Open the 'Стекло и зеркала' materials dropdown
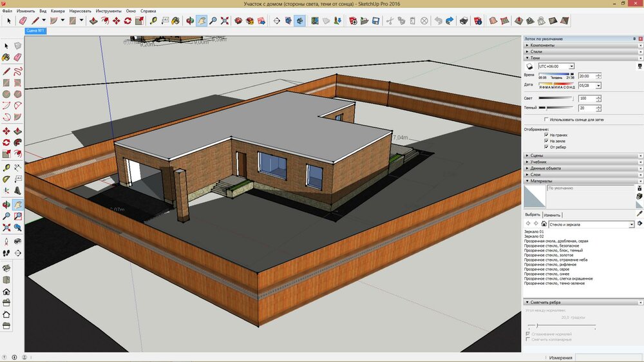This screenshot has width=644, height=362. coord(631,225)
